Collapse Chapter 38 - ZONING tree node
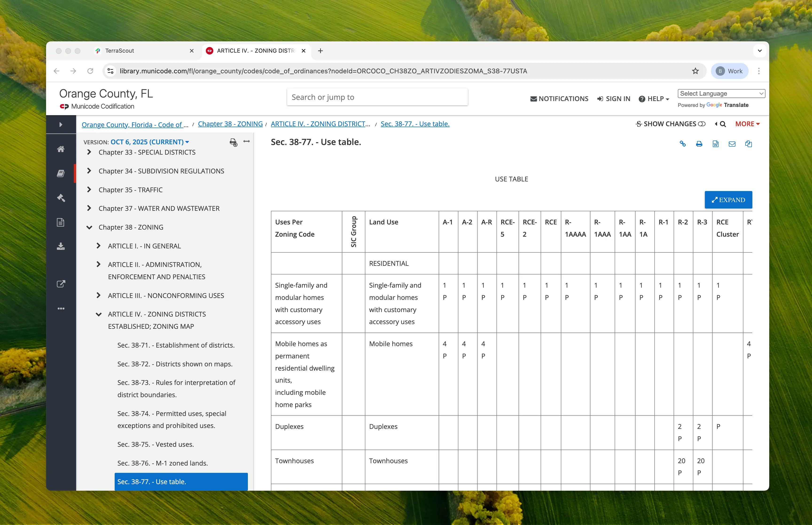 [x=89, y=227]
